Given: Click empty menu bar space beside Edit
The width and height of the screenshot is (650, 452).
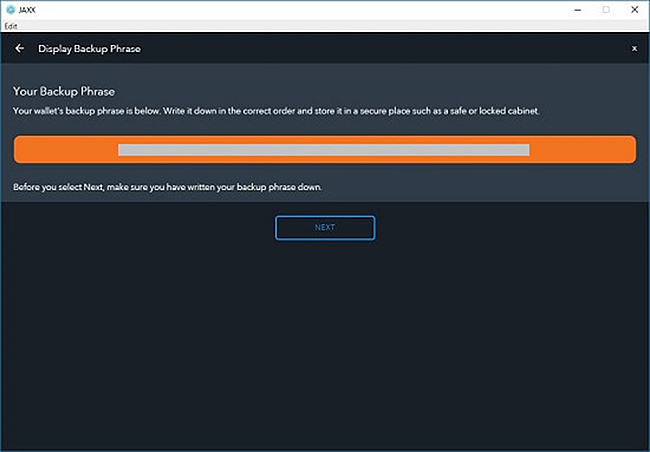Looking at the screenshot, I should (x=300, y=25).
